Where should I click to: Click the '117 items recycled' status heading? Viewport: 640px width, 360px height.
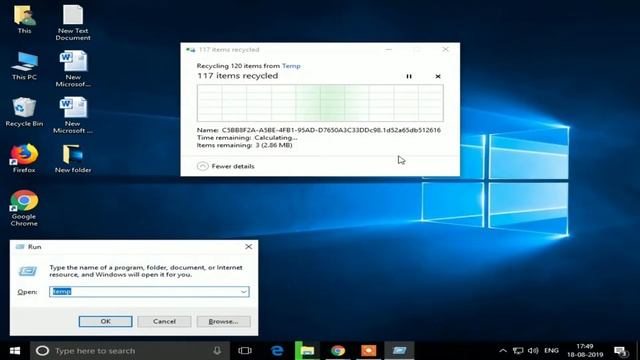pos(238,76)
